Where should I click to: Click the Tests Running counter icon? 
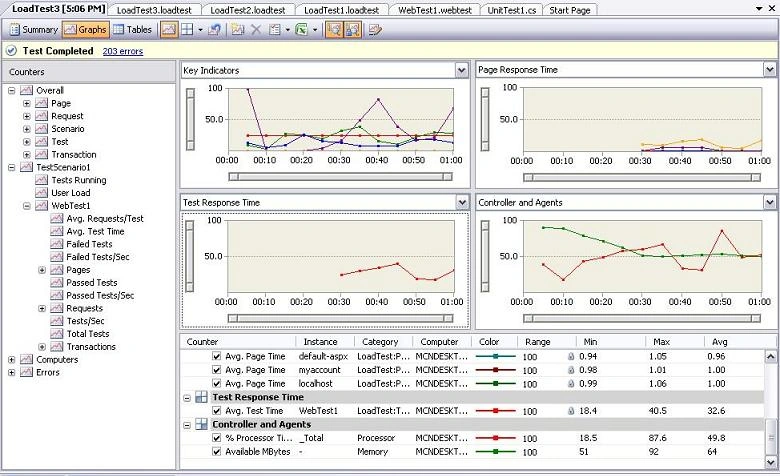coord(42,180)
